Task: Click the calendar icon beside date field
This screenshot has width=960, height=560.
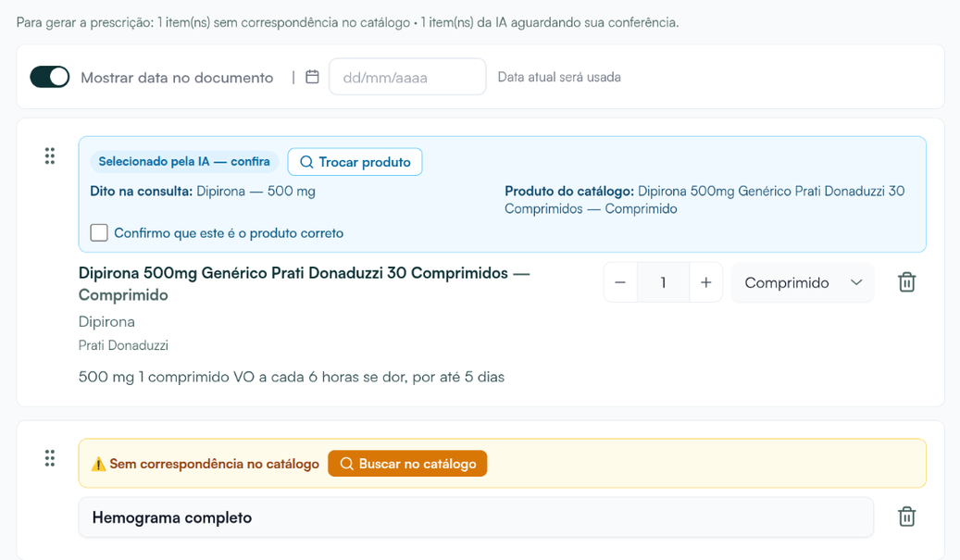Action: click(x=312, y=77)
